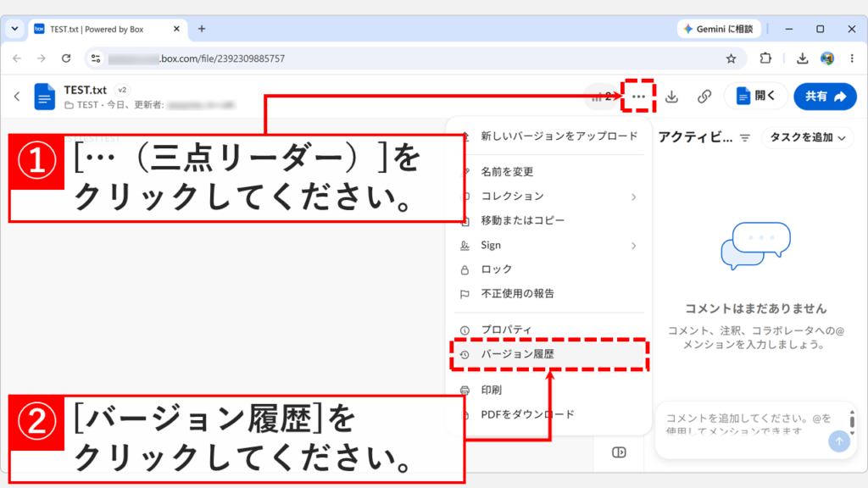Open the three-dot more options menu
Viewport: 868px width, 488px height.
click(x=638, y=97)
